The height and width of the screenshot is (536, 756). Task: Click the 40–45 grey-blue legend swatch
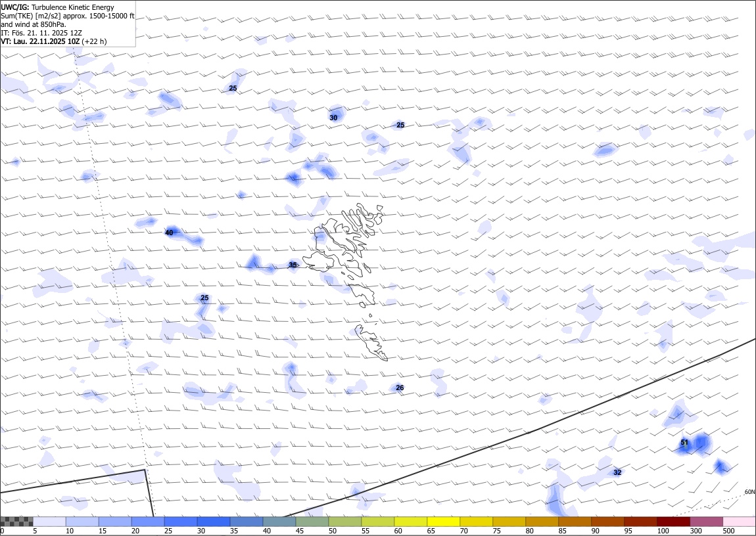point(279,522)
